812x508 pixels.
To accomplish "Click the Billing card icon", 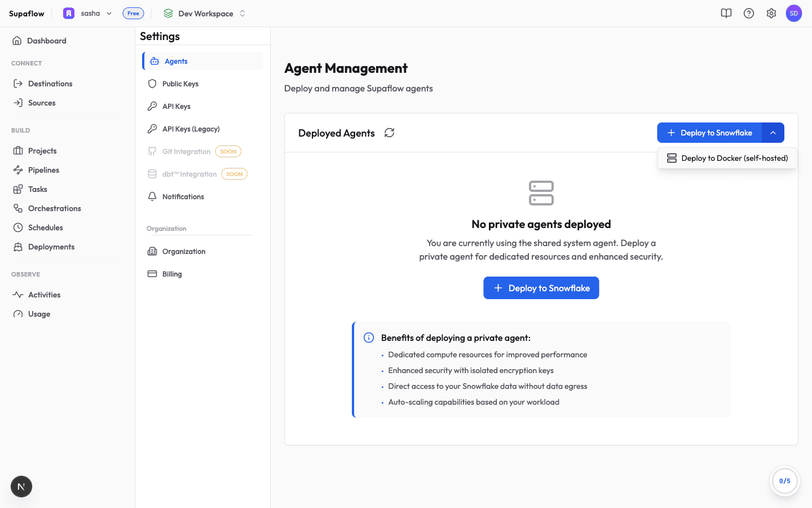I will pos(152,274).
